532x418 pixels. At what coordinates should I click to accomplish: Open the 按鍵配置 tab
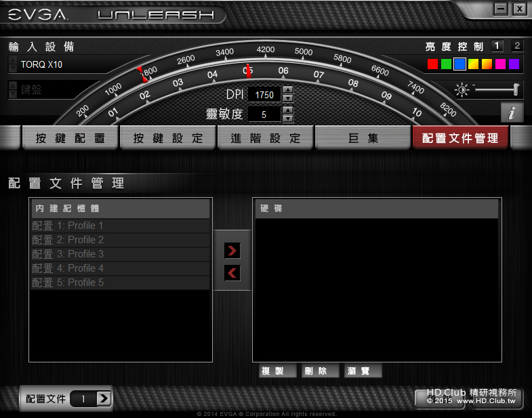[x=70, y=138]
